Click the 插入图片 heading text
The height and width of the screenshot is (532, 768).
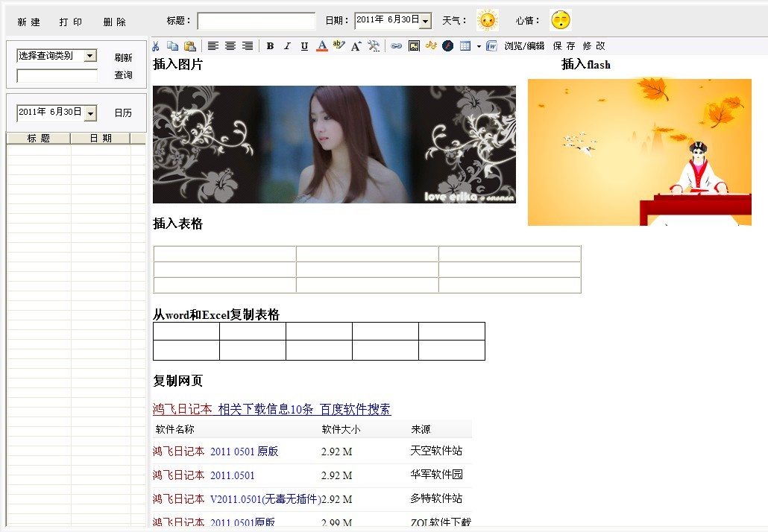[177, 64]
